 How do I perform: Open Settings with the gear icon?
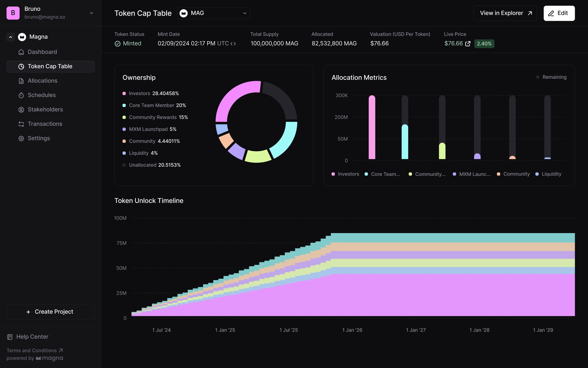[21, 138]
